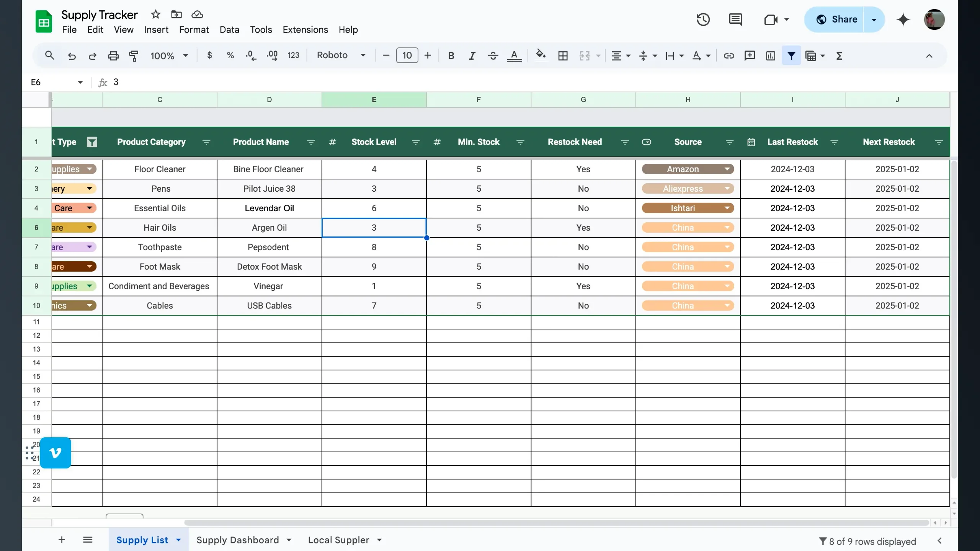Undo the last action
Screen dimensions: 980x551
(x=72, y=56)
